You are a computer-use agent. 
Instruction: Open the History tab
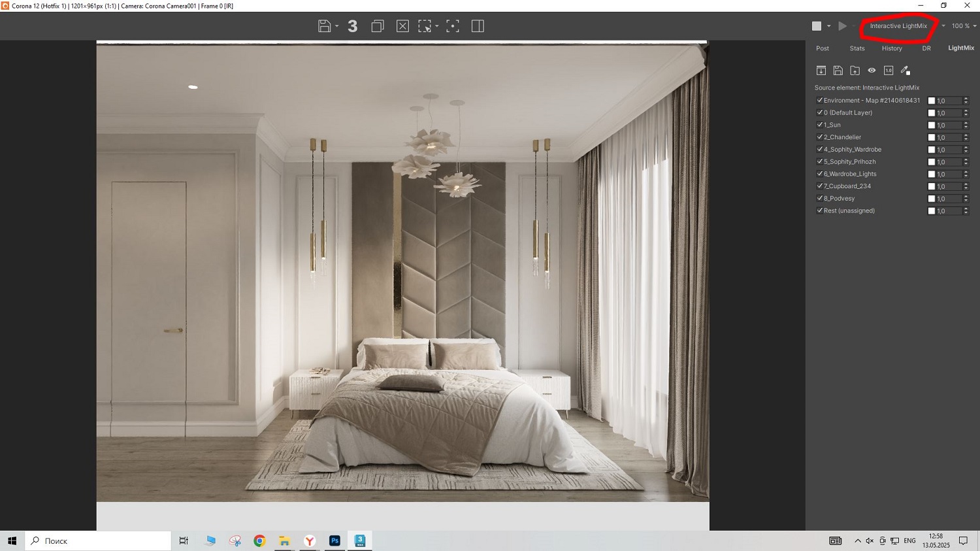tap(892, 48)
